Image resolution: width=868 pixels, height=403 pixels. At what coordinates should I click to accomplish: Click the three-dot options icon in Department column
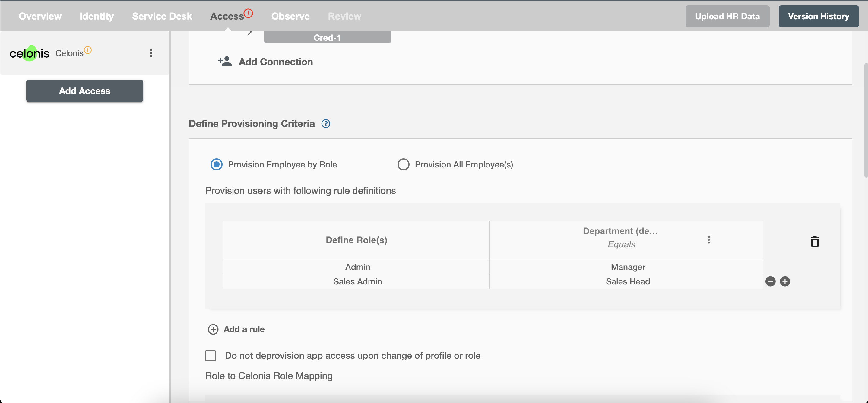point(708,239)
